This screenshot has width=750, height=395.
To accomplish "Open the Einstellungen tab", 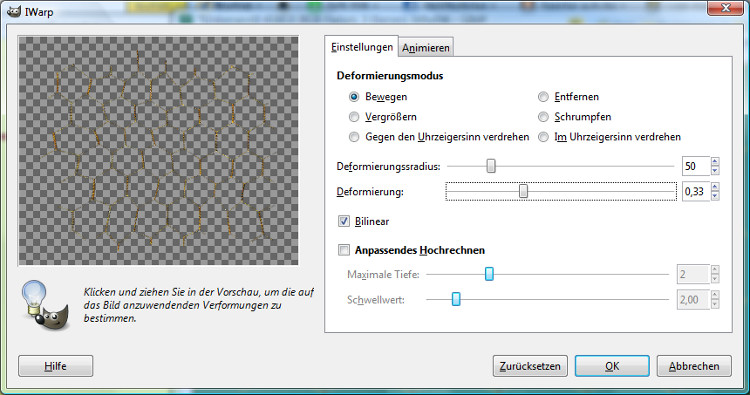I will [362, 47].
